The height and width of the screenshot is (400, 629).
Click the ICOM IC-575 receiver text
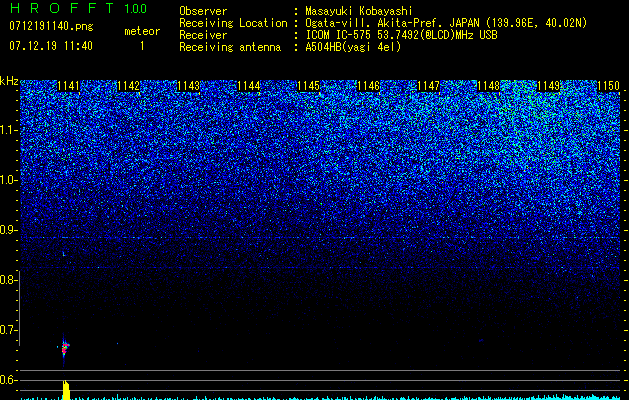click(402, 35)
